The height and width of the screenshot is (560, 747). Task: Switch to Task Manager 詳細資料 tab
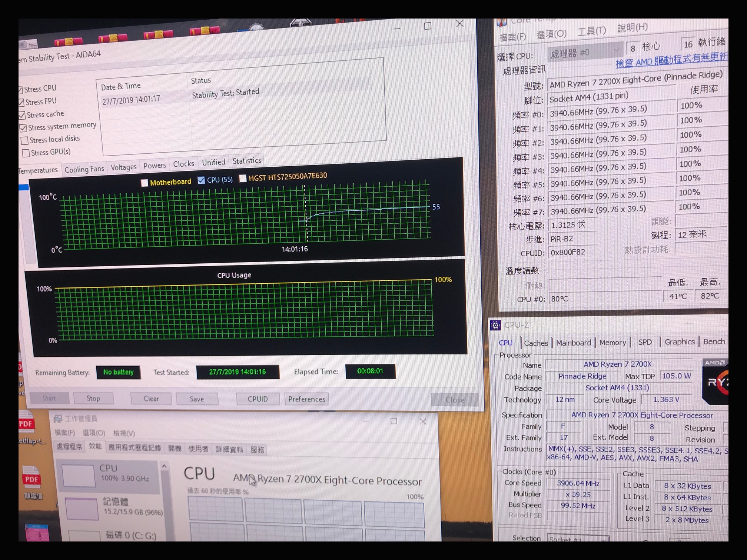[x=229, y=449]
